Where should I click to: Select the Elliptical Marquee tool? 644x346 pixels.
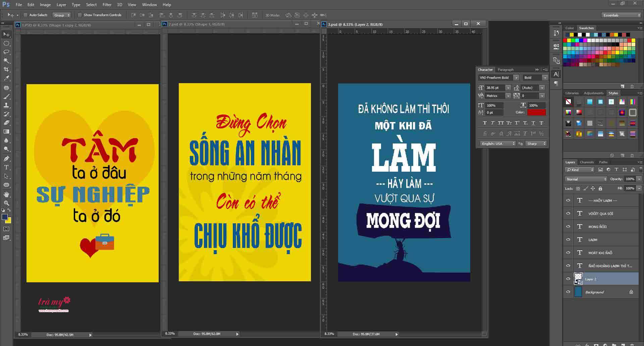click(x=6, y=43)
